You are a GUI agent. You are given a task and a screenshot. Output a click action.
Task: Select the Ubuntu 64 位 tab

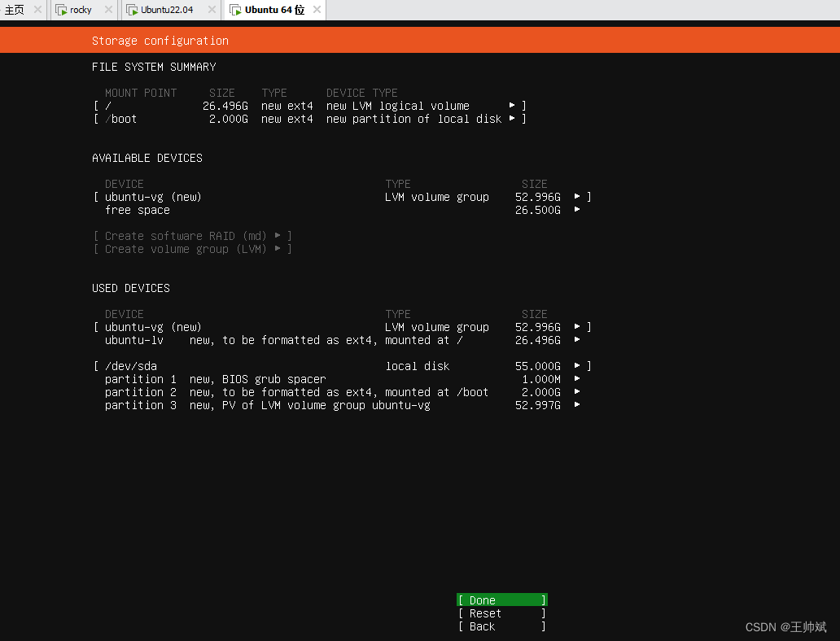[274, 10]
